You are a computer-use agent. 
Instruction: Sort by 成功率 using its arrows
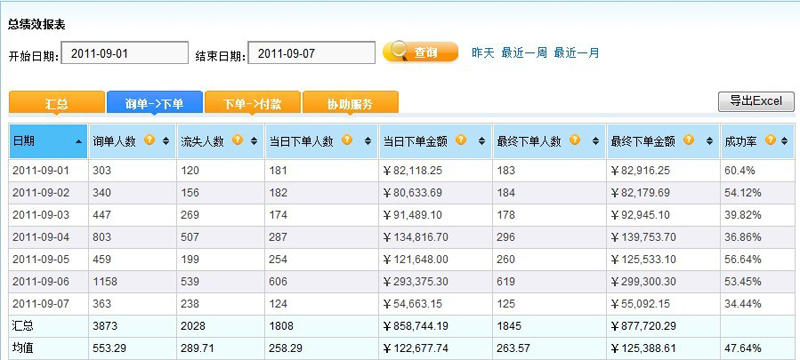pyautogui.click(x=784, y=141)
